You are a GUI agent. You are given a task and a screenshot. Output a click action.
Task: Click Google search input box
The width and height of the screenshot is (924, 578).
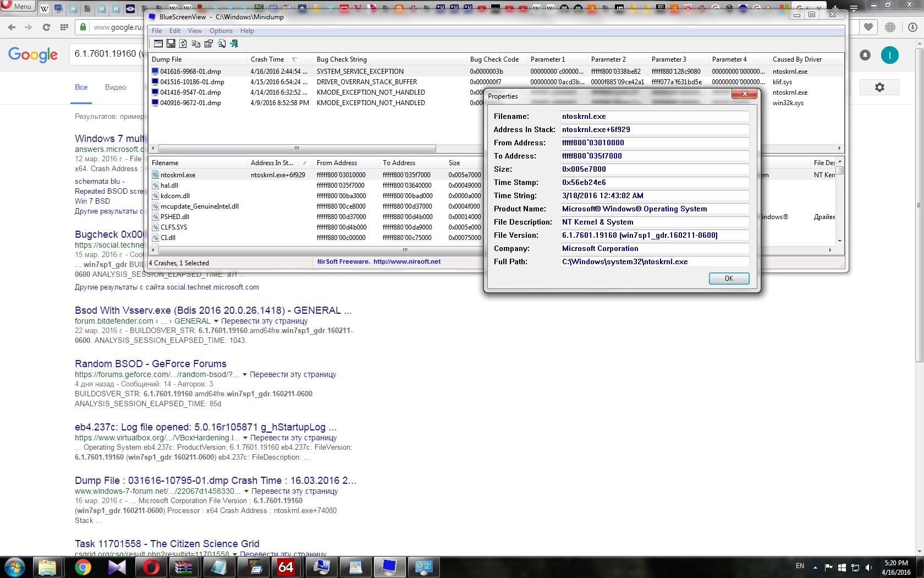(107, 54)
